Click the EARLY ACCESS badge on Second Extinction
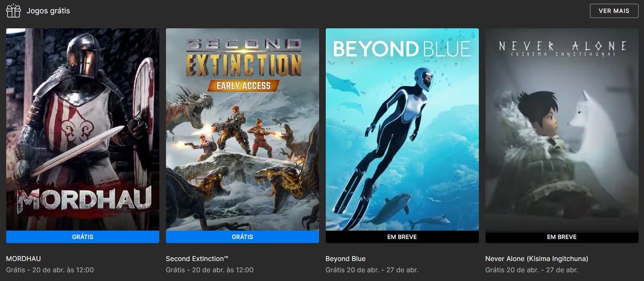This screenshot has width=644, height=281. point(243,85)
